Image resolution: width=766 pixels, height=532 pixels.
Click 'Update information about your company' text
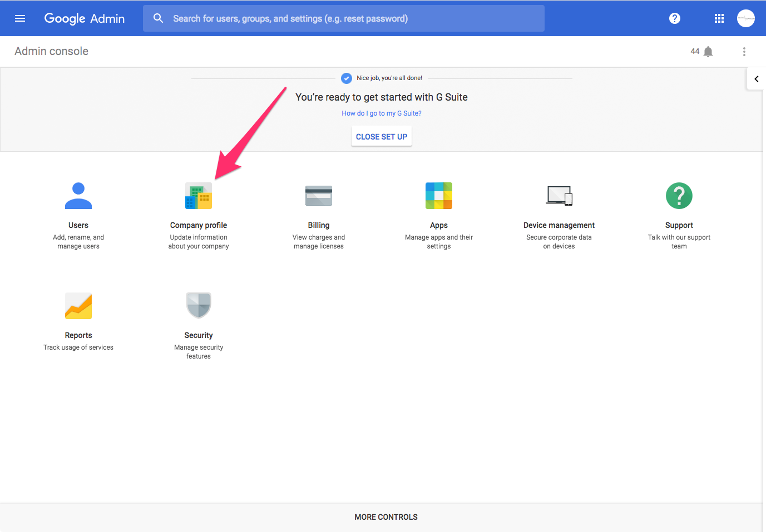click(199, 242)
